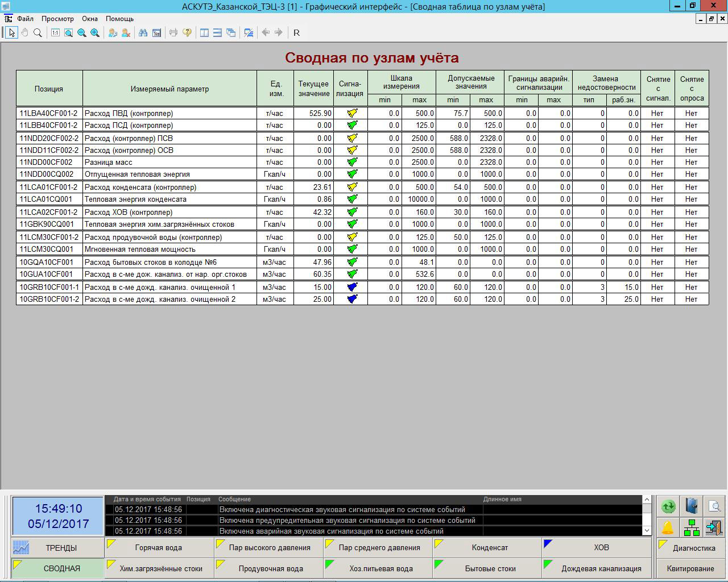The image size is (728, 582).
Task: Open the Помощь menu
Action: 119,19
